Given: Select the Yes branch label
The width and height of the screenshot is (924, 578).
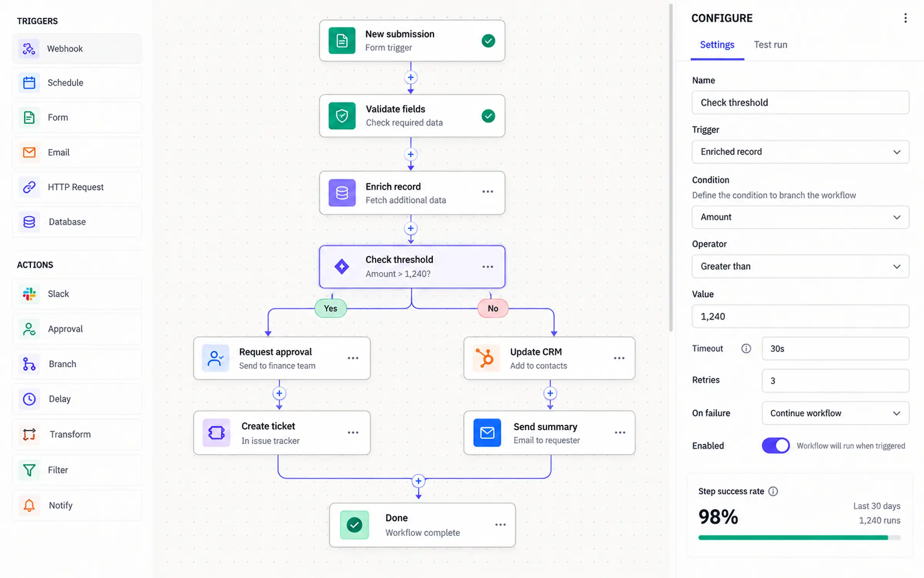Looking at the screenshot, I should click(x=331, y=308).
